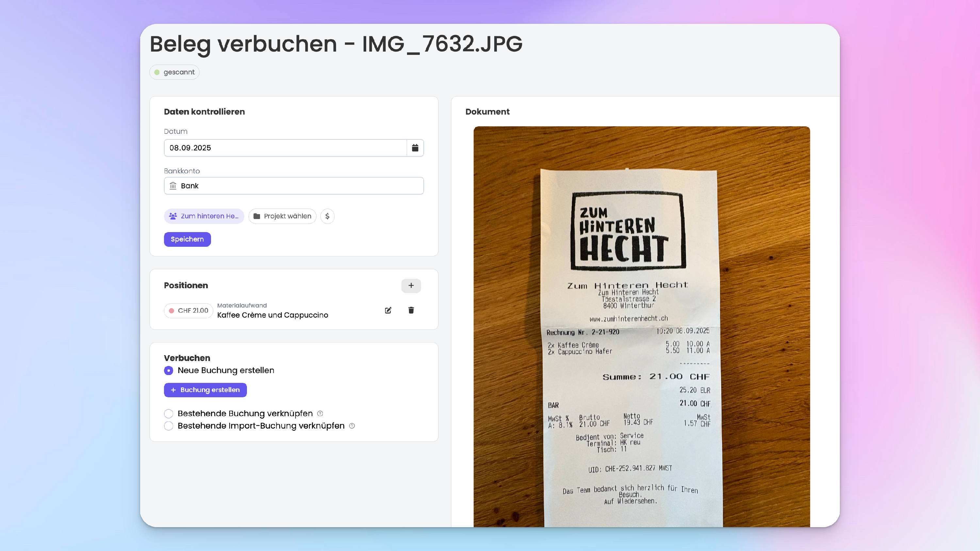The width and height of the screenshot is (980, 551).
Task: Click the receipt photo in Dokument panel
Action: coord(642,326)
